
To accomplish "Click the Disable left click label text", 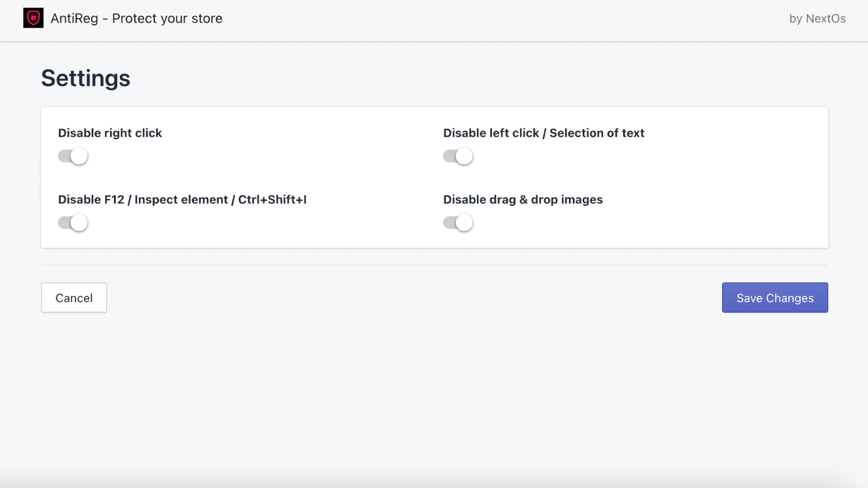I will coord(491,133).
